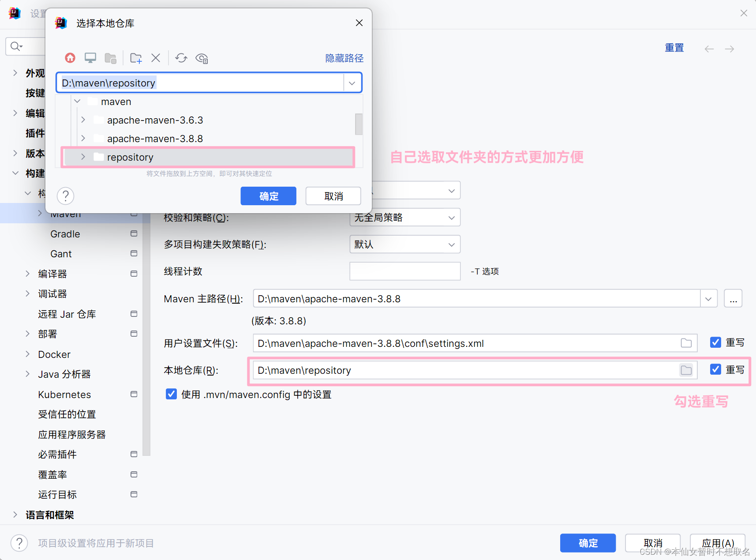Click 必需插件 project-level settings icon

tap(134, 454)
